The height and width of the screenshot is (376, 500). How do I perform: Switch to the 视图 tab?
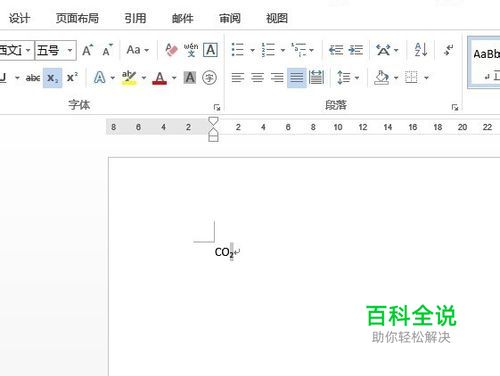(277, 18)
